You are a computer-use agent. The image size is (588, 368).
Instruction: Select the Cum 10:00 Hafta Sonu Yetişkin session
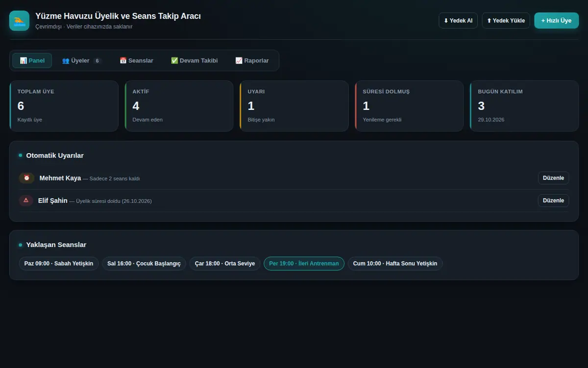coord(395,263)
